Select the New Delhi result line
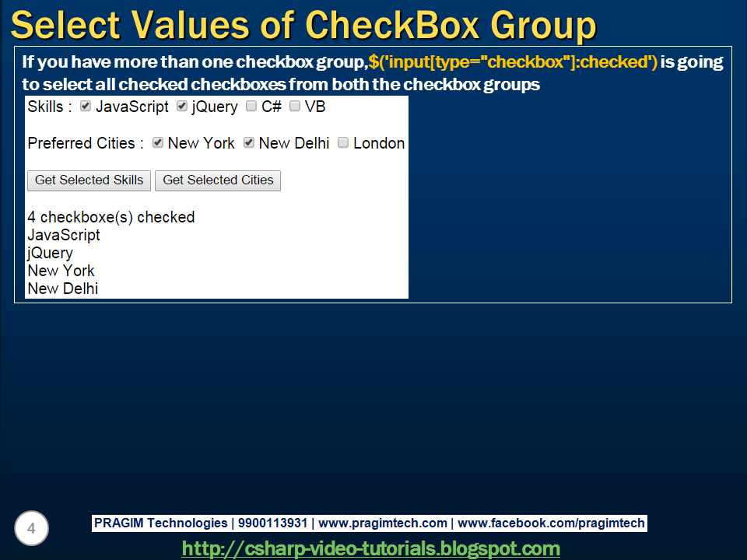Viewport: 747px width, 560px height. [62, 289]
